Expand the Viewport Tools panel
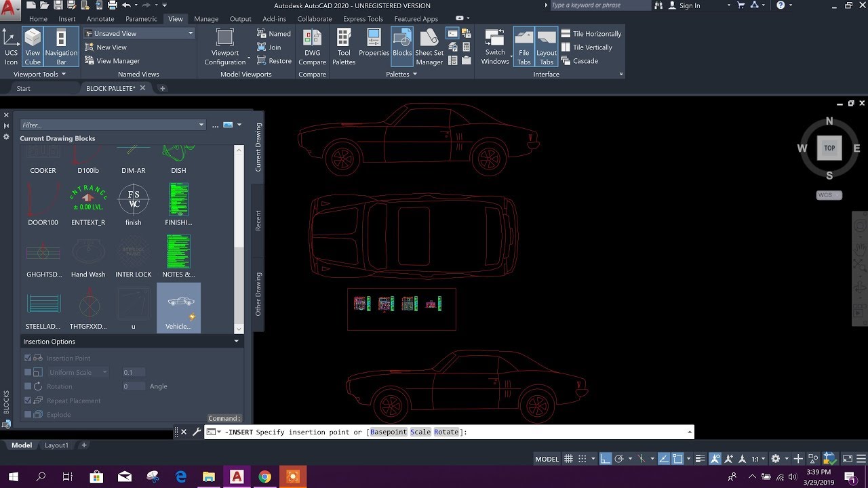This screenshot has width=868, height=488. [x=40, y=74]
